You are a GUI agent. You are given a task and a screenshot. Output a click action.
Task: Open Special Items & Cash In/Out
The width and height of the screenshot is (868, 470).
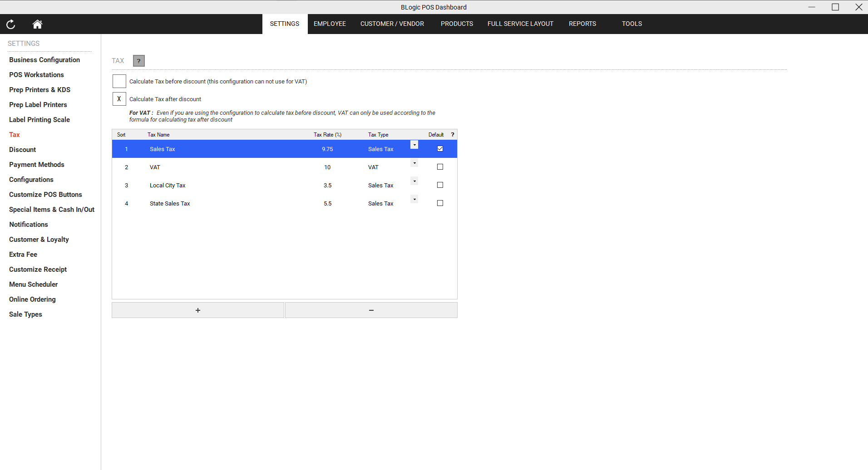[x=52, y=210]
